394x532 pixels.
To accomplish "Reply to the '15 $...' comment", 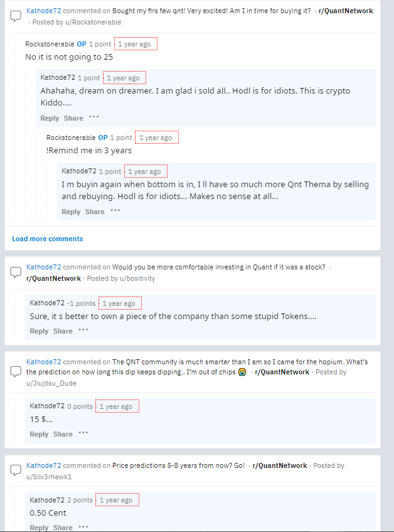I will click(39, 434).
